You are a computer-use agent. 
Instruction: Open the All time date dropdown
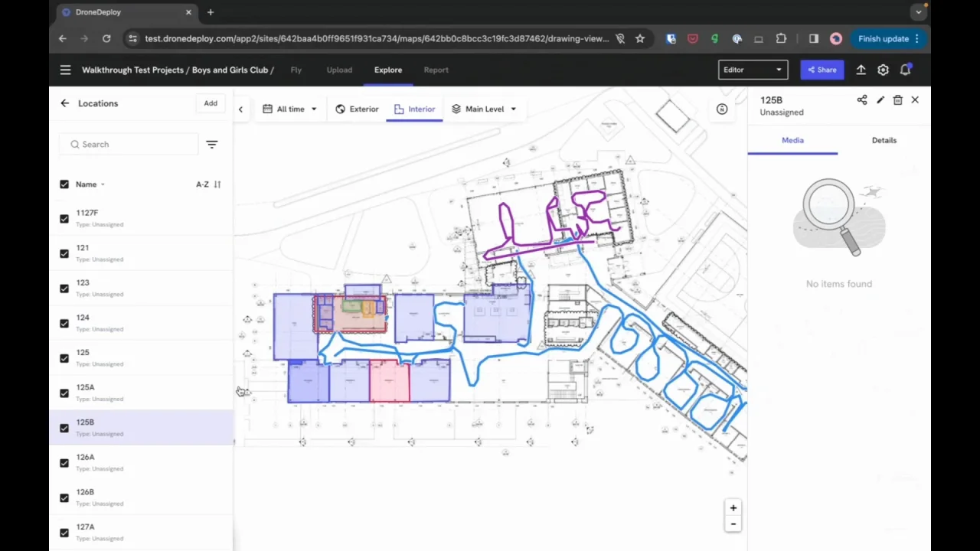[289, 109]
